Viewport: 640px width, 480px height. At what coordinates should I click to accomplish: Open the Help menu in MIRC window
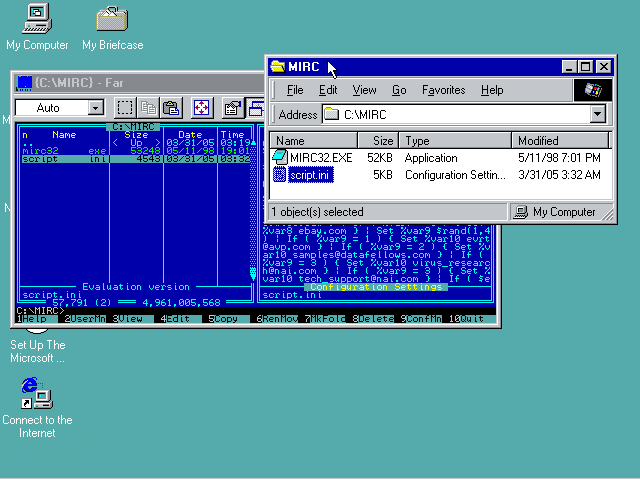[x=492, y=90]
